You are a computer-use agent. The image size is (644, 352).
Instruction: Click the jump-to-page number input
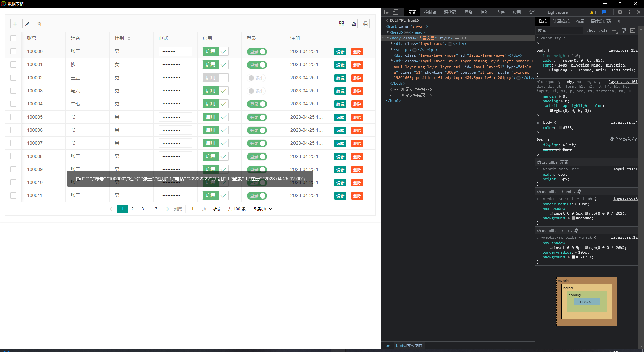[x=192, y=209]
